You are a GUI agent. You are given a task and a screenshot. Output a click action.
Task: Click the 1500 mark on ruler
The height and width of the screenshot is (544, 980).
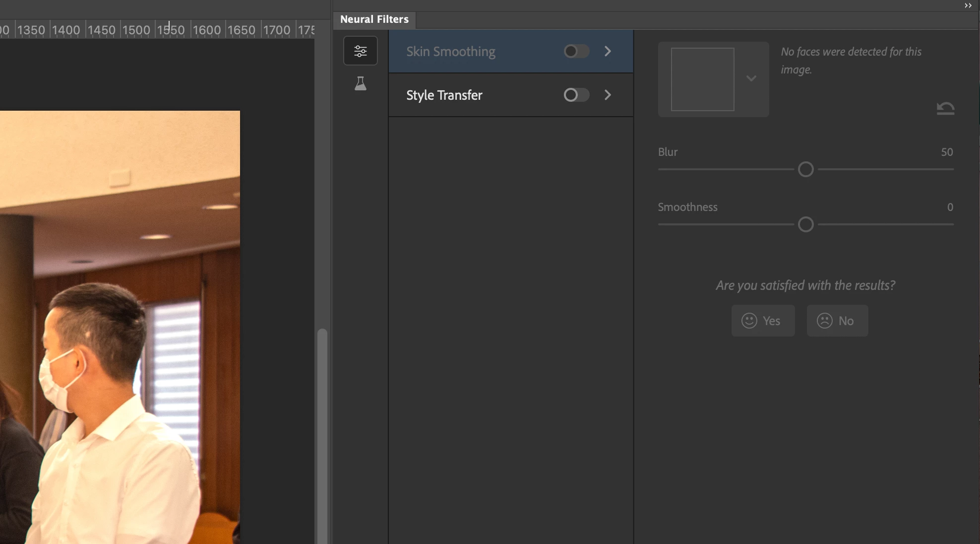(136, 30)
